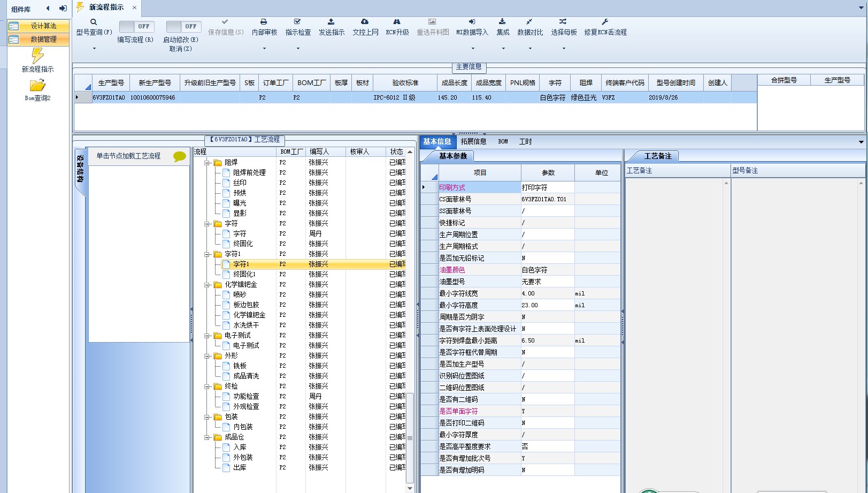Switch to the 拓展信息 tab
Image resolution: width=868 pixels, height=493 pixels.
tap(473, 142)
